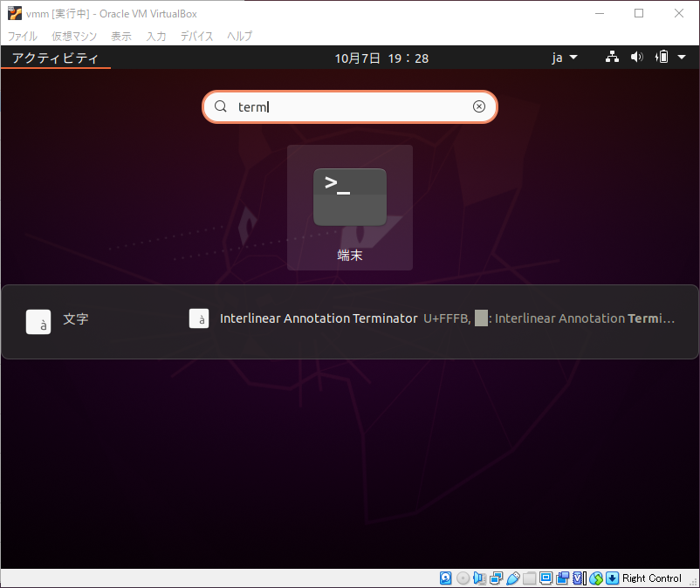Click the アクティビティ button

tap(55, 58)
